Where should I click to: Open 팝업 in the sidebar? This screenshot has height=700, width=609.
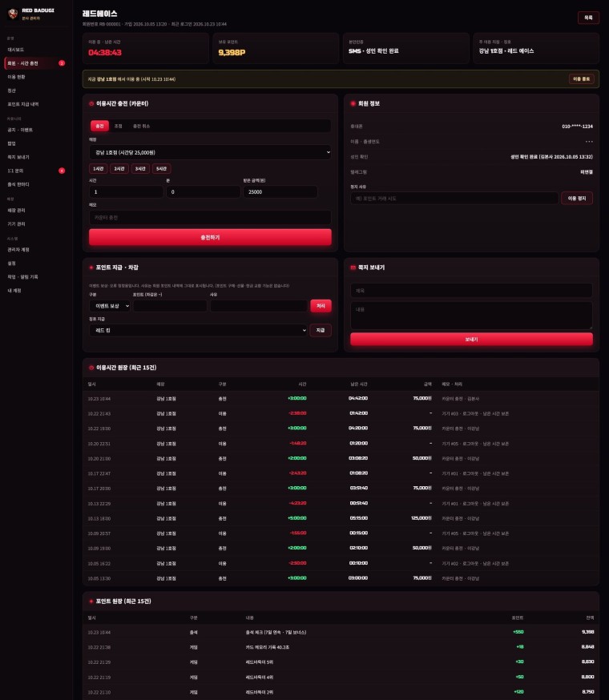coord(34,143)
